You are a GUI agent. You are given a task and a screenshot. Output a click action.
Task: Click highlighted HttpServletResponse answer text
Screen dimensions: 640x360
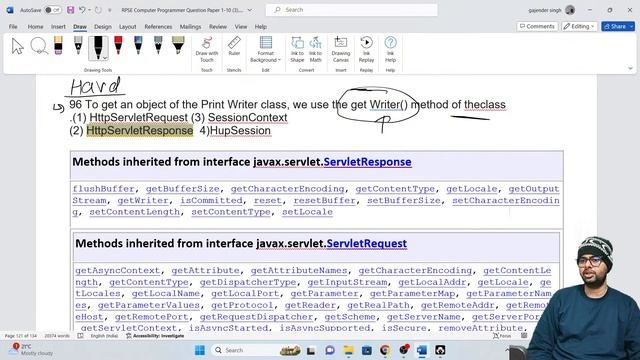point(140,131)
